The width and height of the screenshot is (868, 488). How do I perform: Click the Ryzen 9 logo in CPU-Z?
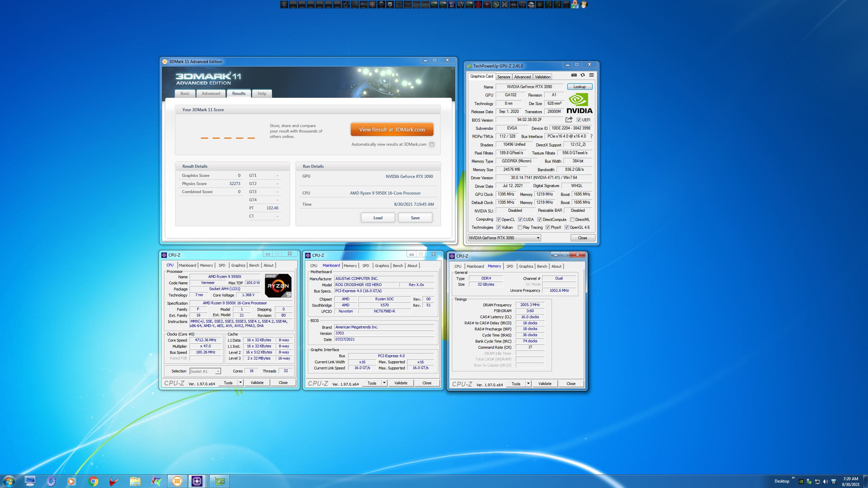pos(278,285)
